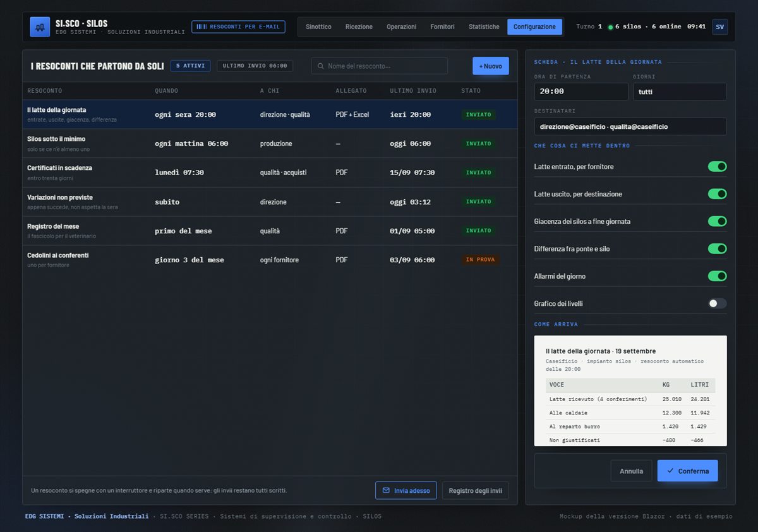Click the 'Resoconti per e-mail' badge
The image size is (758, 532).
238,27
